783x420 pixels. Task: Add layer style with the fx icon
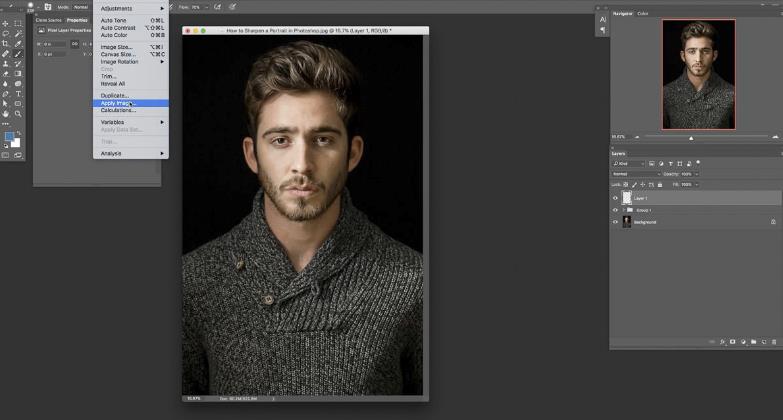tap(720, 341)
